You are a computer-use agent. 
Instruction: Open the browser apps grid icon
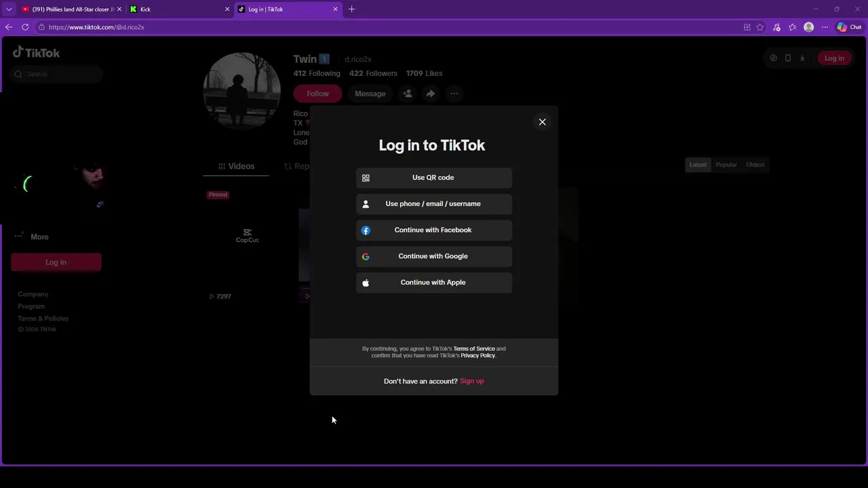tap(747, 27)
